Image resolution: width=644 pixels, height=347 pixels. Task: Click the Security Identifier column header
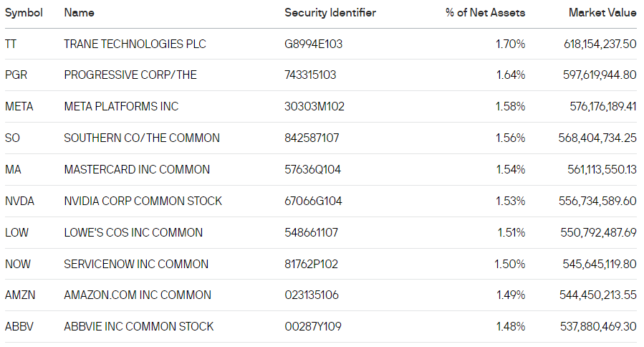click(x=330, y=13)
